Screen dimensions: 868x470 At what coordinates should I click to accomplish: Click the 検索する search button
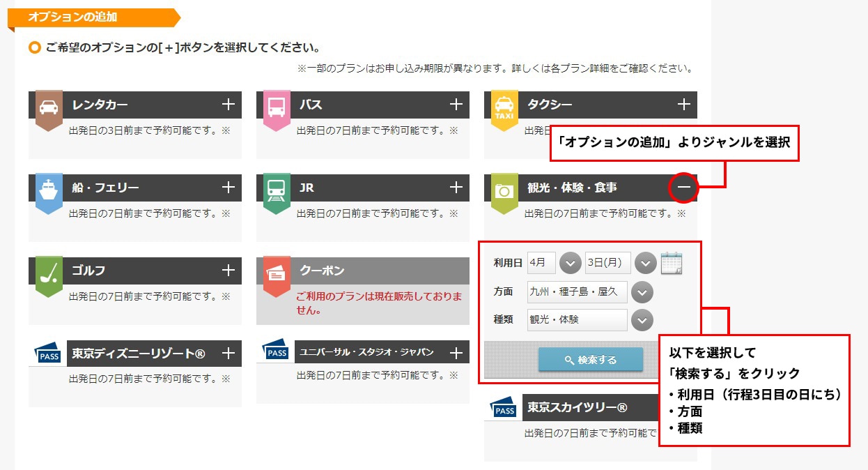click(590, 360)
